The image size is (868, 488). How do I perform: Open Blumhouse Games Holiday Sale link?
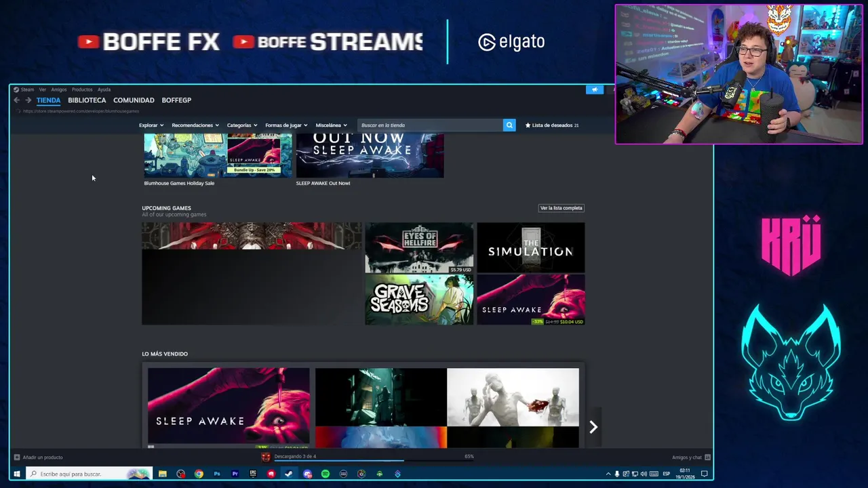point(179,183)
